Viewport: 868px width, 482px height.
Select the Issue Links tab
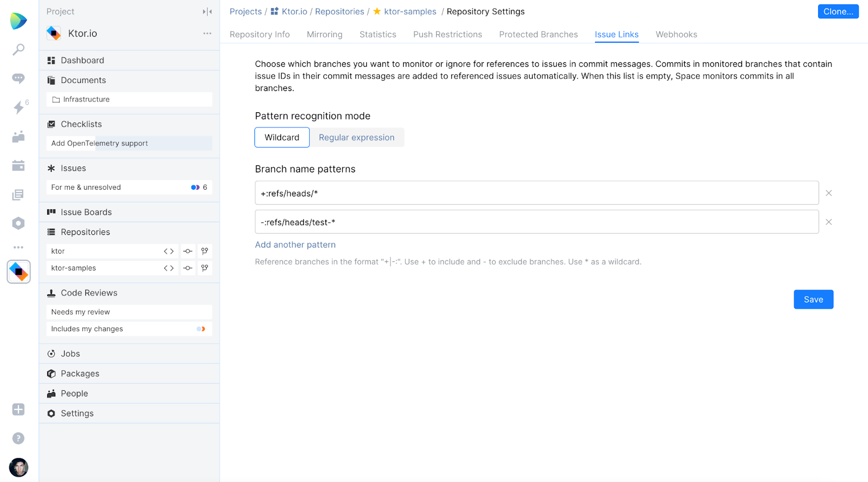[x=617, y=34]
